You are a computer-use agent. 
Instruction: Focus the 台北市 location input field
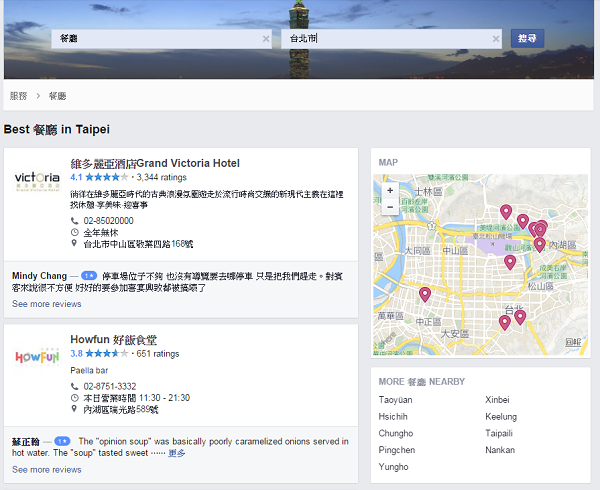pyautogui.click(x=391, y=39)
